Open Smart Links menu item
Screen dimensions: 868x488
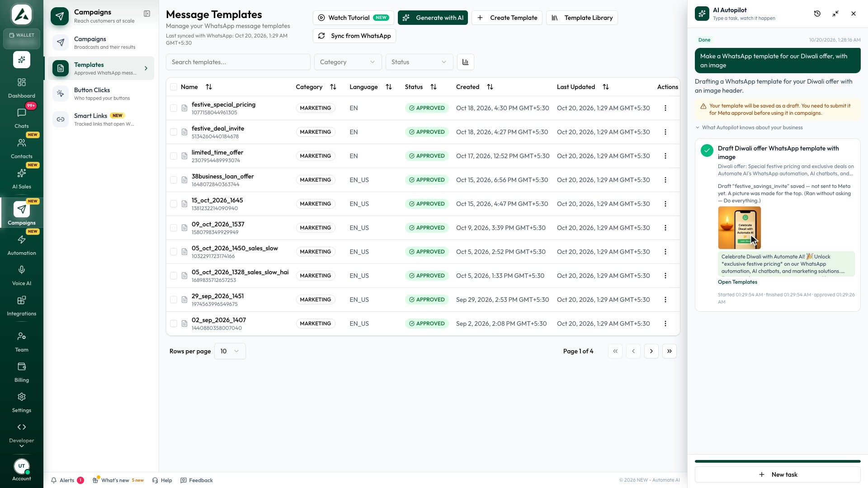click(101, 119)
